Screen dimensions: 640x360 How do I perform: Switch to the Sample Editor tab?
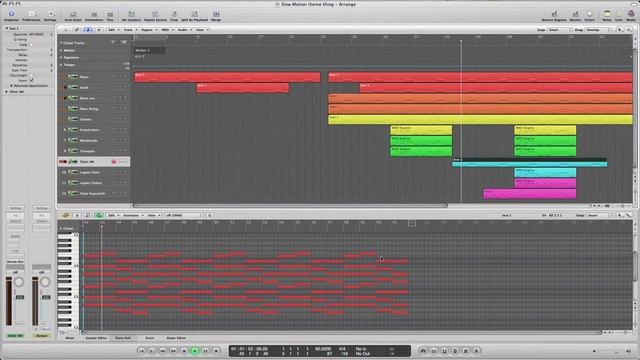pyautogui.click(x=96, y=338)
